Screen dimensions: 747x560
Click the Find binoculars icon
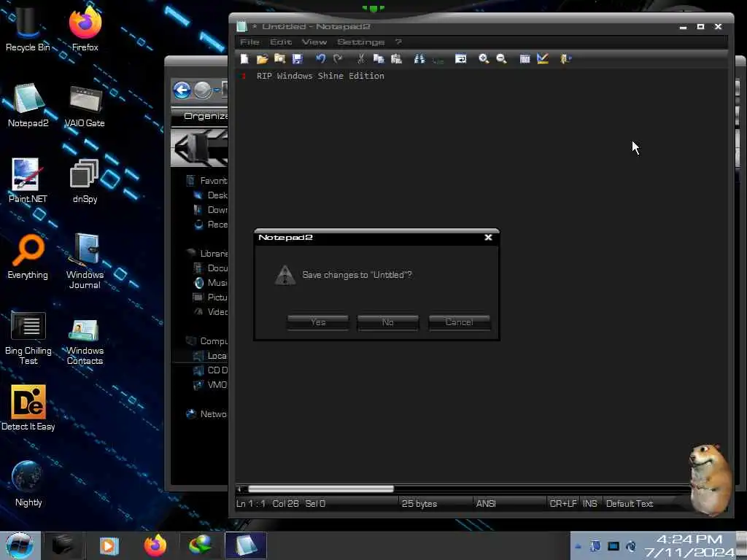[x=419, y=58]
